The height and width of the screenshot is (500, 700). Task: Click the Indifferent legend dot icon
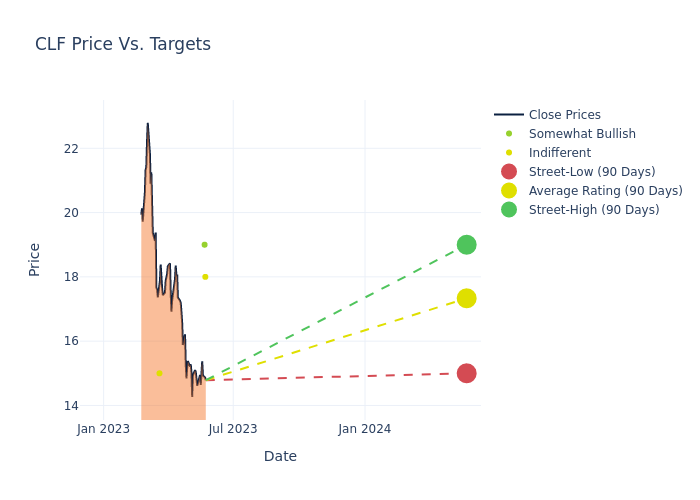coord(509,153)
